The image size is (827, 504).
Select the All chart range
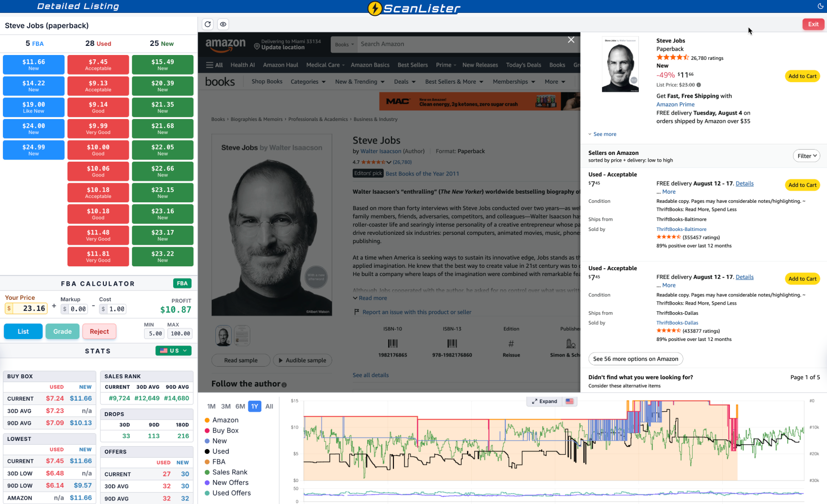pos(269,406)
